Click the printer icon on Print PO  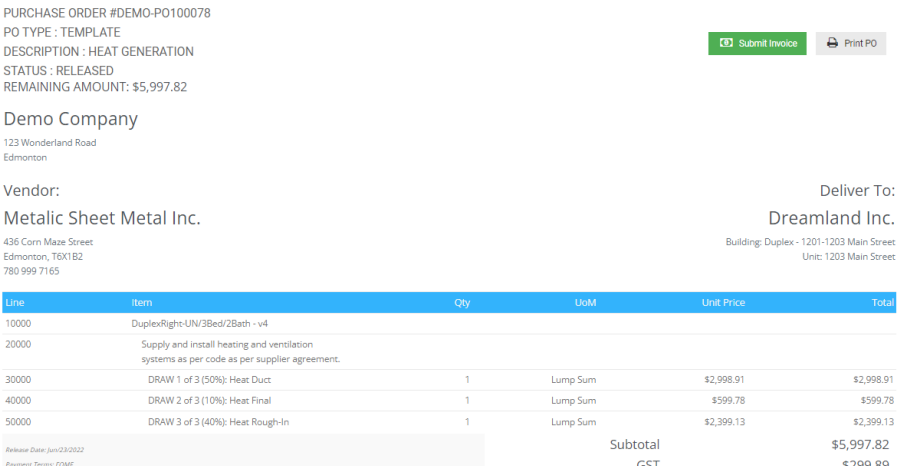tap(832, 44)
